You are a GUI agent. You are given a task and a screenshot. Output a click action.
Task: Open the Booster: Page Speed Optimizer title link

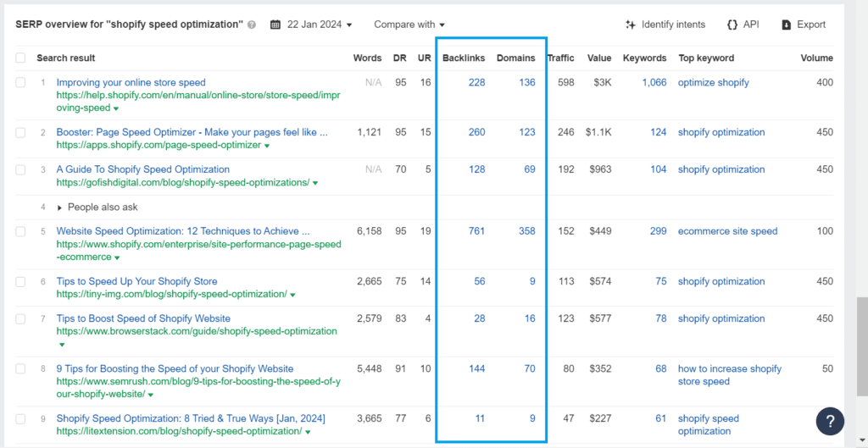pos(192,132)
